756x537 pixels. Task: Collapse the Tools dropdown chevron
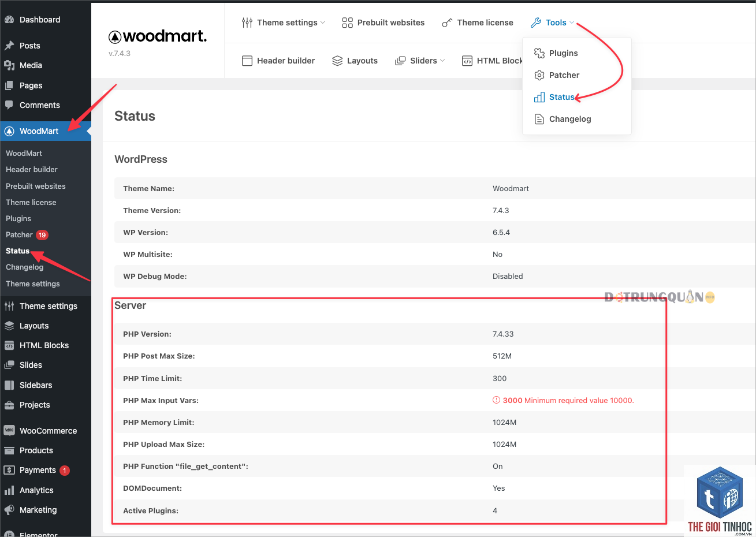click(x=572, y=23)
